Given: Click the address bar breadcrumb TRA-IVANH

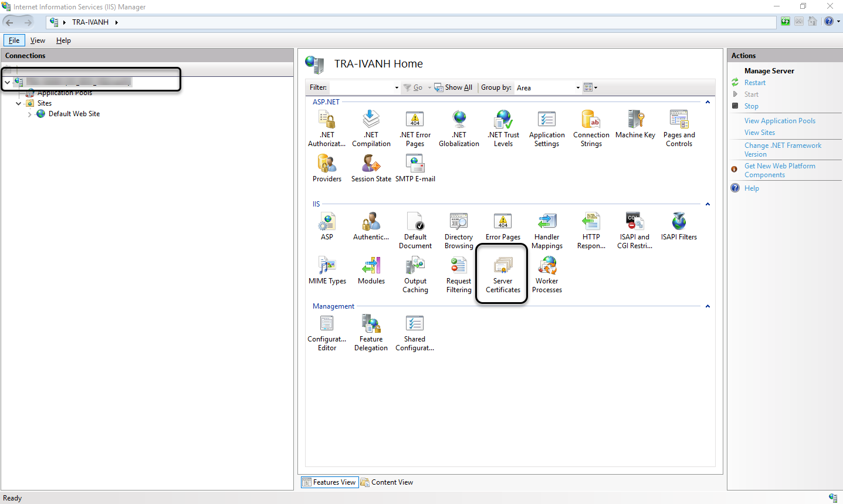Looking at the screenshot, I should (x=90, y=22).
